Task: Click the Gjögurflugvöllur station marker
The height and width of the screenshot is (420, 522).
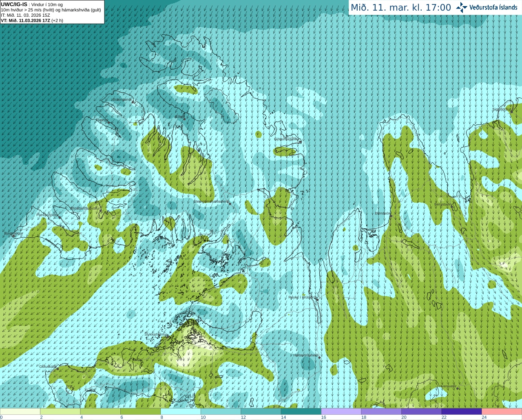Action: [x=300, y=142]
